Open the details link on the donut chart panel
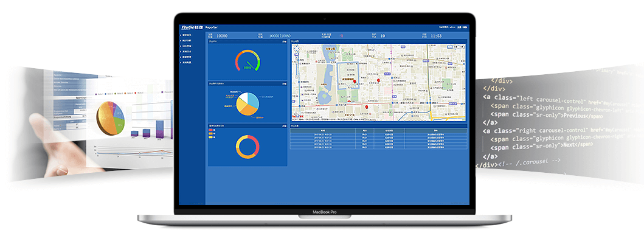644x230 pixels. pyautogui.click(x=284, y=126)
